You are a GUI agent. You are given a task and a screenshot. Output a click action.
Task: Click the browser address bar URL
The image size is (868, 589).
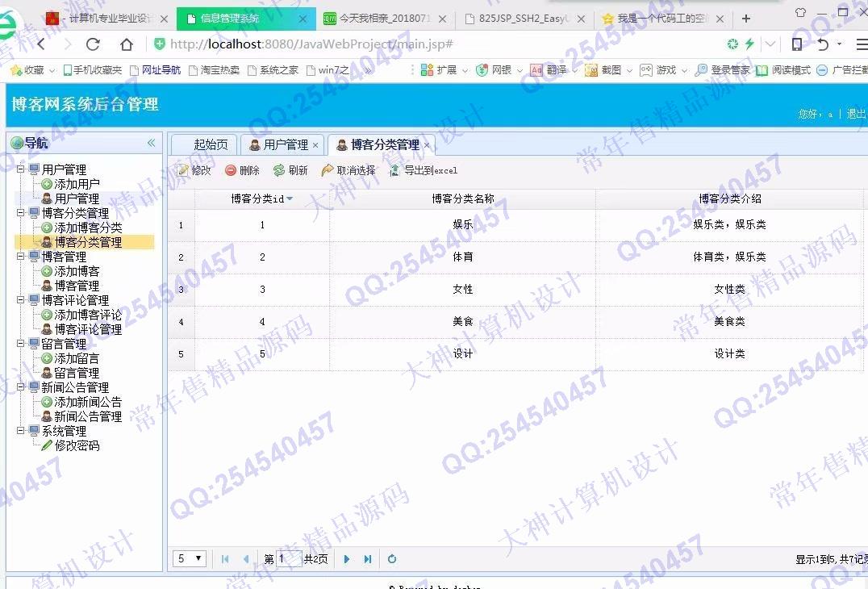coord(311,44)
